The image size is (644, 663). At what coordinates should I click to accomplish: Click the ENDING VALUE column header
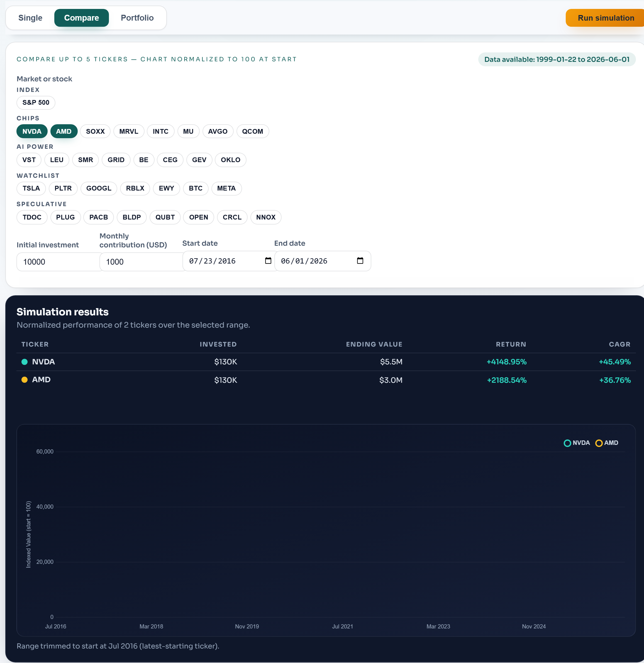(x=374, y=344)
